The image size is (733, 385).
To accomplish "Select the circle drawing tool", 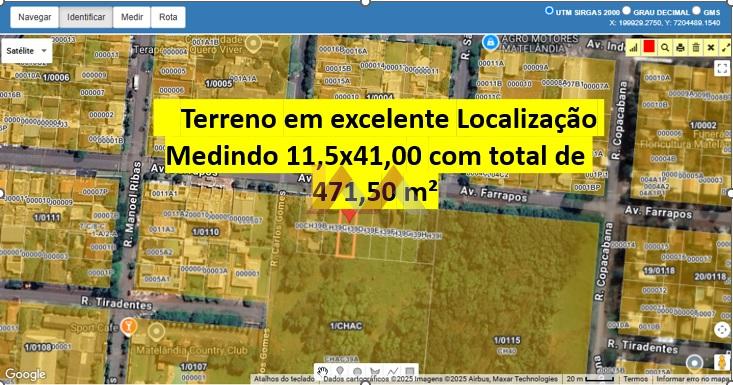I will coord(357,372).
